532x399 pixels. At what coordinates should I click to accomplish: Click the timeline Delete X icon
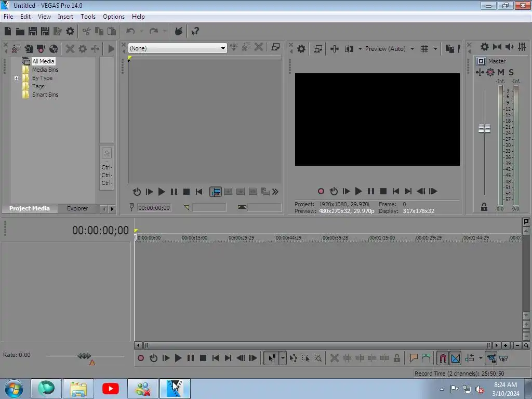(335, 358)
